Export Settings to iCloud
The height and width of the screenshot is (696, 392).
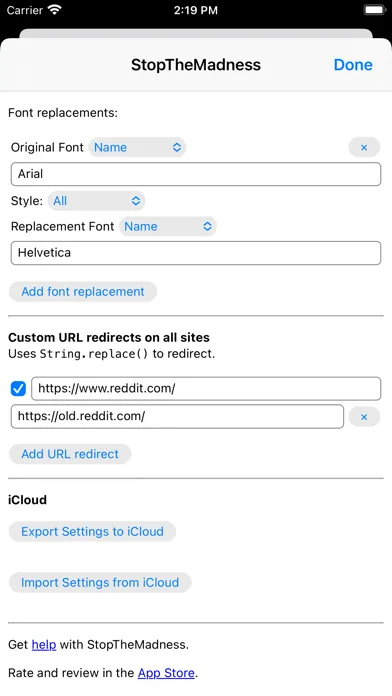92,531
